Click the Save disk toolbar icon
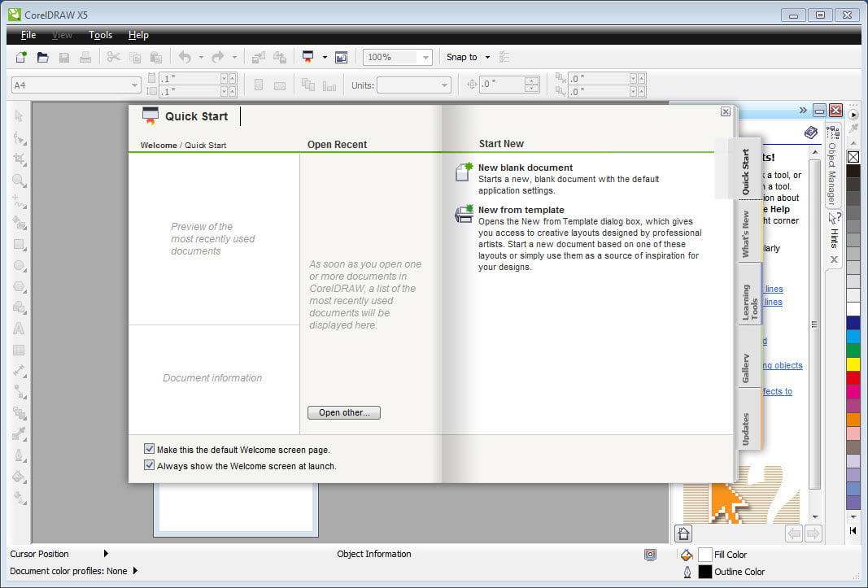 64,57
